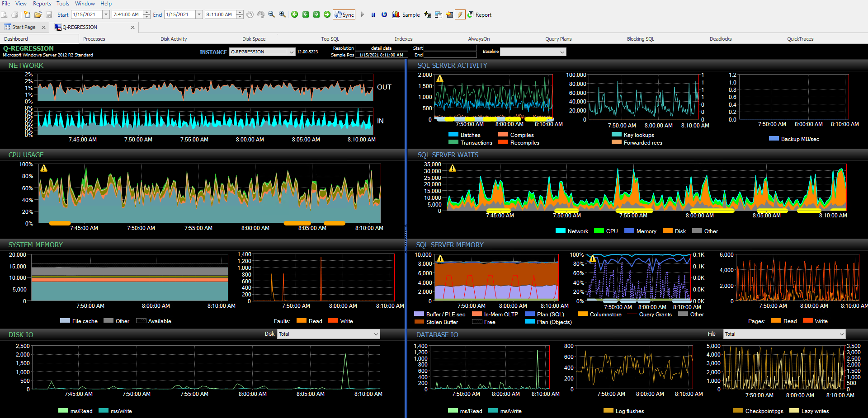Activate the lightning bolt QuickTrace icon

click(x=460, y=14)
